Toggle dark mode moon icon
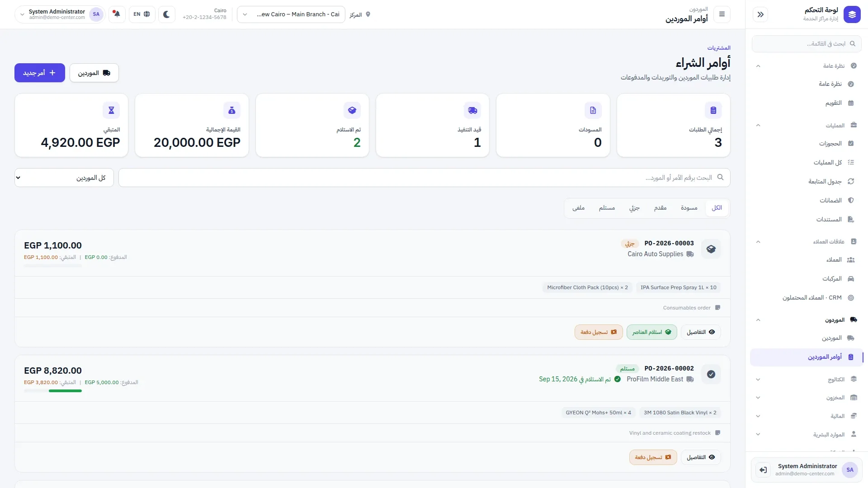 pos(166,14)
